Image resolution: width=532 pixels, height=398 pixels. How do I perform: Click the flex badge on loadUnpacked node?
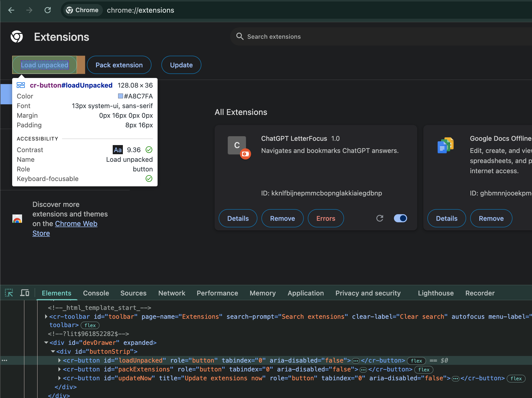tap(416, 361)
